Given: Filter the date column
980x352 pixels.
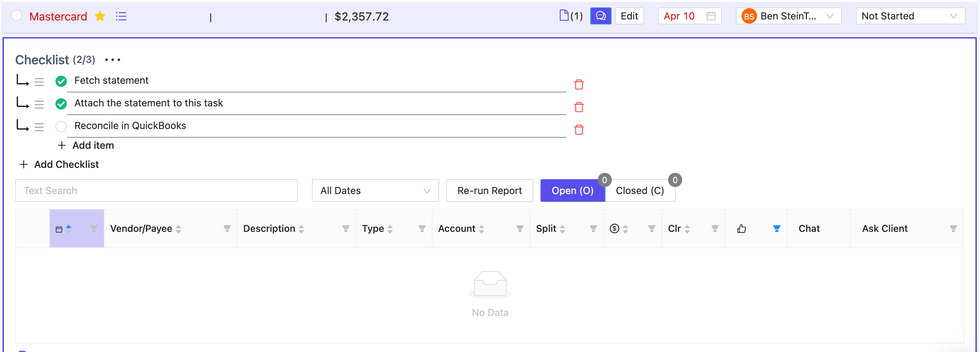Looking at the screenshot, I should 94,229.
